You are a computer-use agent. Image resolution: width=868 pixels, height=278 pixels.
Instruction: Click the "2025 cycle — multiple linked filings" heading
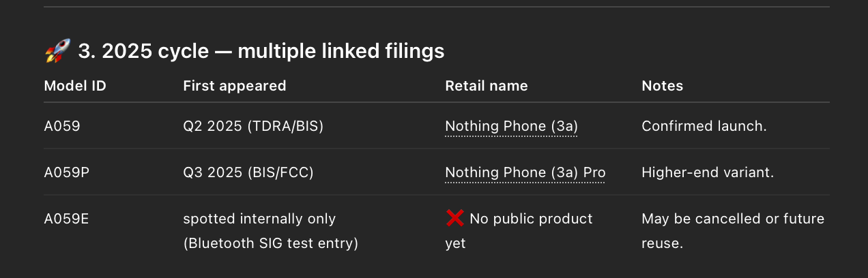tap(261, 51)
